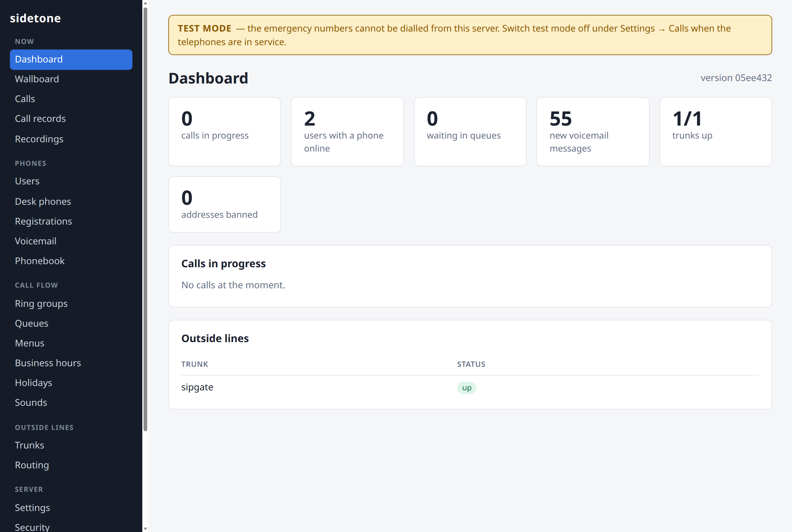The image size is (792, 532).
Task: Click sidebar scroll-down arrow
Action: 145,529
